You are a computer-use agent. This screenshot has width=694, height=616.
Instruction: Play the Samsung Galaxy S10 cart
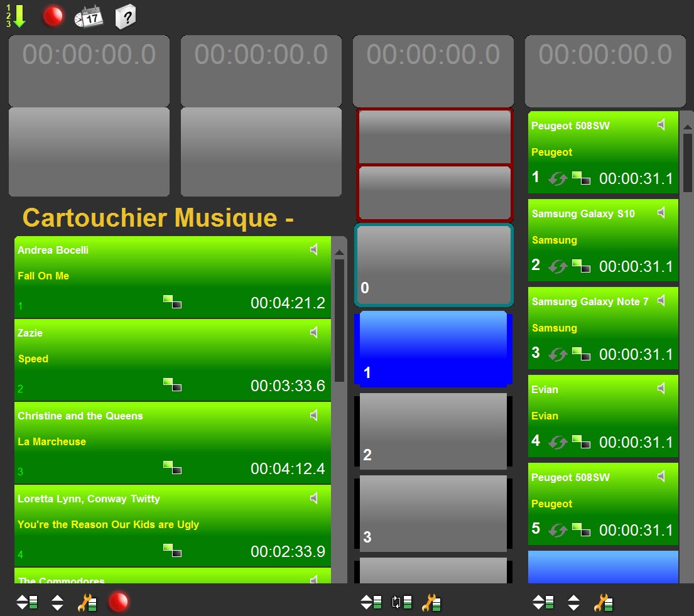(x=602, y=240)
